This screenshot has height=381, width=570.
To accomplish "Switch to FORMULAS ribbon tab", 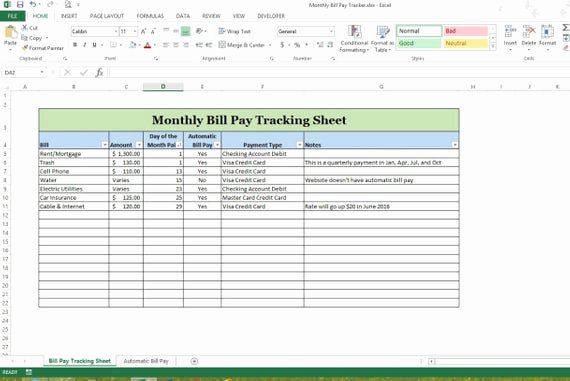I will [x=150, y=16].
